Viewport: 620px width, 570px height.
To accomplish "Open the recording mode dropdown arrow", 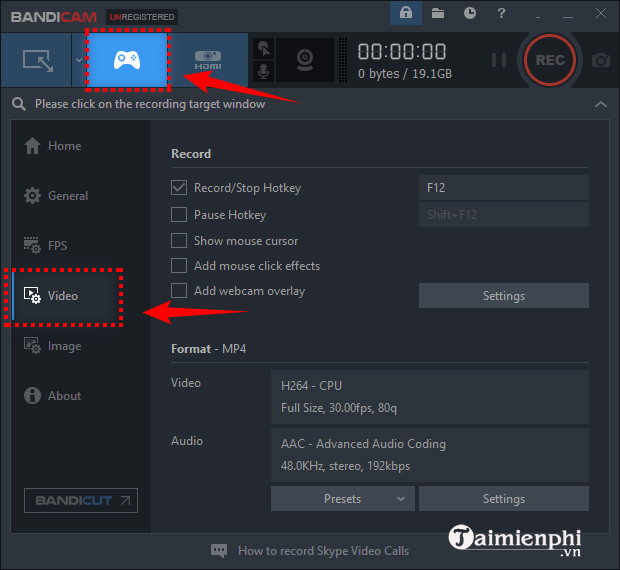I will 79,60.
